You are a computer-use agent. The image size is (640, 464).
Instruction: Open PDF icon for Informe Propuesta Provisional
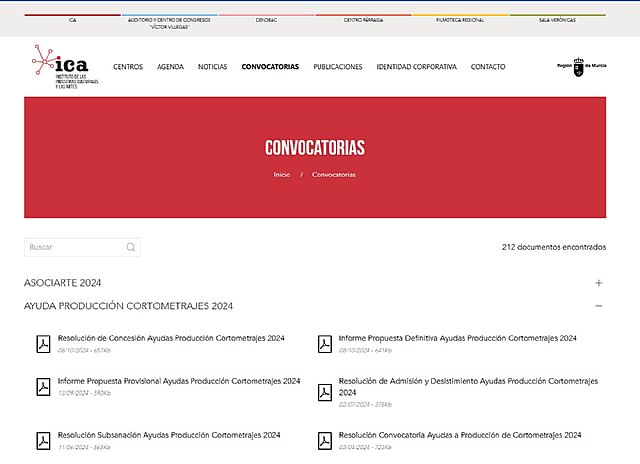tap(43, 387)
